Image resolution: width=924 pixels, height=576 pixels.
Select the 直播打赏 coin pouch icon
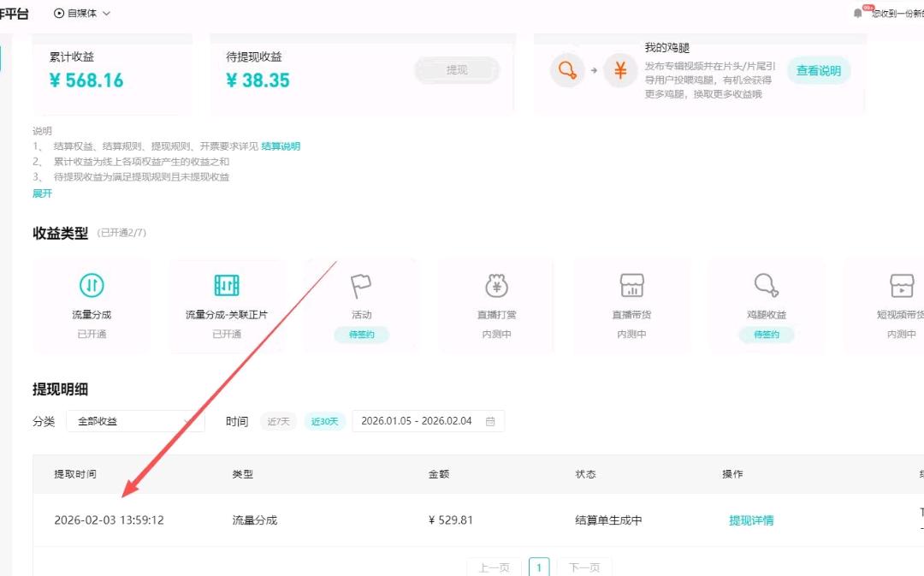click(497, 285)
